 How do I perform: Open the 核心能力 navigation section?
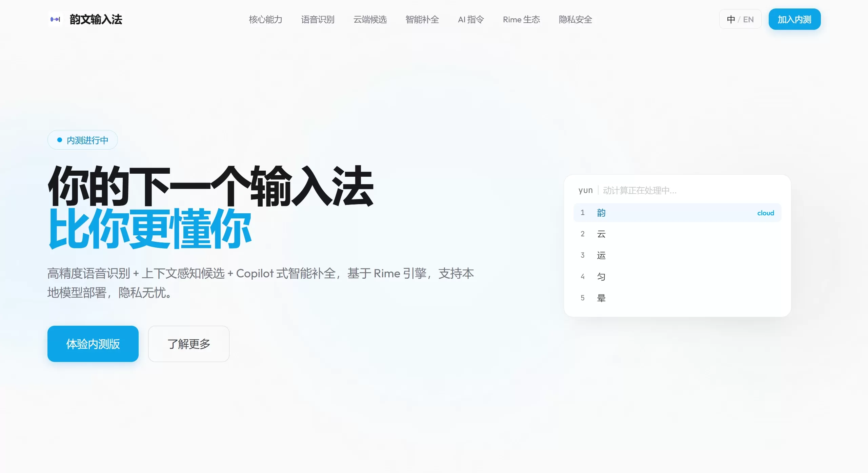(x=265, y=20)
